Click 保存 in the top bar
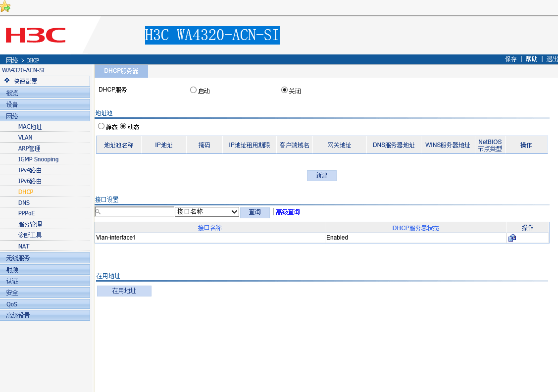 [510, 59]
